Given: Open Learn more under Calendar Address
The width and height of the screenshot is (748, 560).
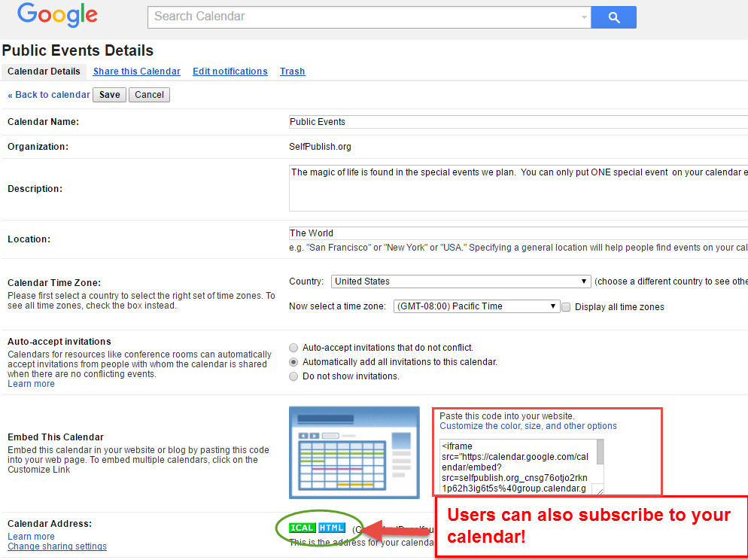Looking at the screenshot, I should pyautogui.click(x=31, y=537).
